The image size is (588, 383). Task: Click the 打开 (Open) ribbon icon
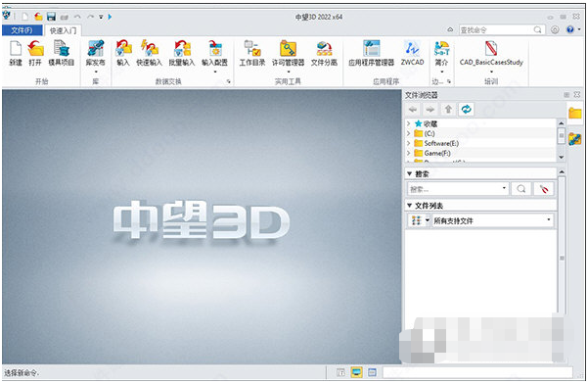35,49
